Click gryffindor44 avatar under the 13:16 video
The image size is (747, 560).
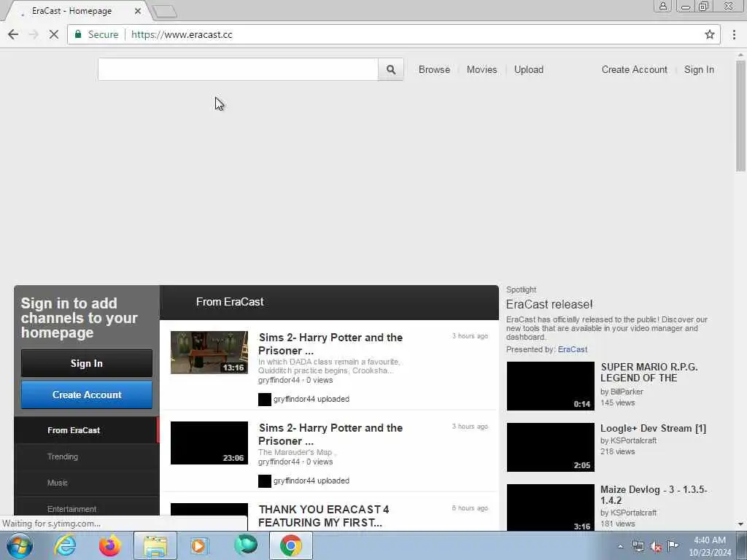pos(264,399)
